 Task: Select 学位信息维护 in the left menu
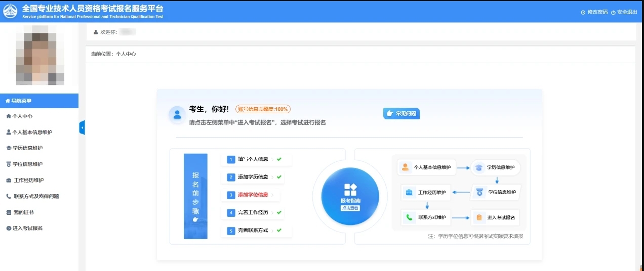click(27, 164)
